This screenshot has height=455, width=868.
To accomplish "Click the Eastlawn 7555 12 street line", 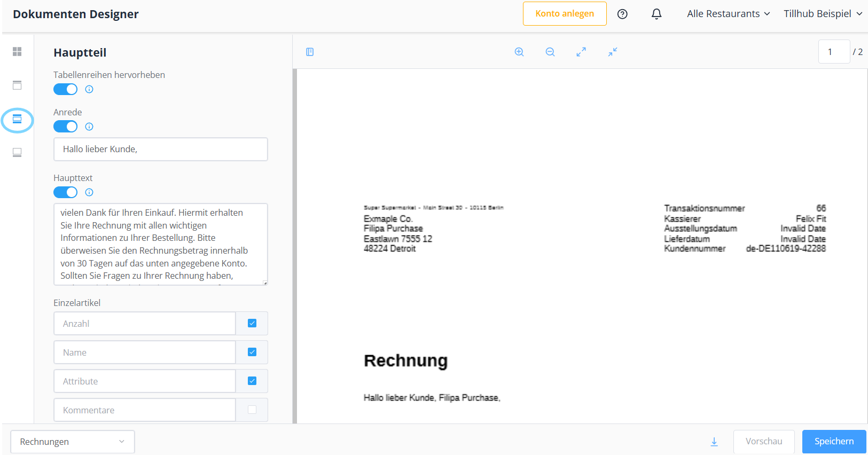I will [398, 239].
